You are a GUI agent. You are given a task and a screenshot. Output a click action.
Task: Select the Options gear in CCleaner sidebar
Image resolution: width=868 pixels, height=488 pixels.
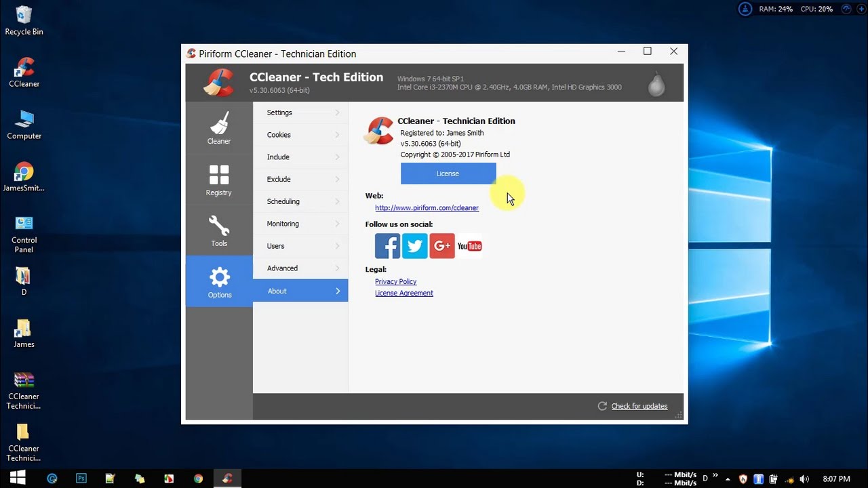(x=219, y=281)
